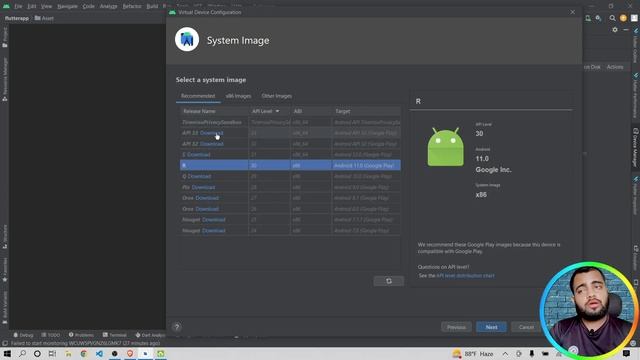Download the Oreo API 27 image

pos(207,198)
